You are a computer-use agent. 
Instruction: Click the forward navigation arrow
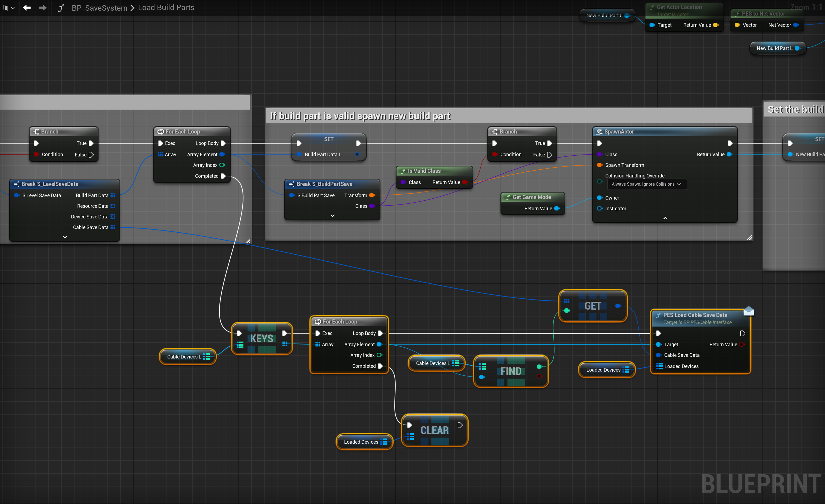pos(43,7)
